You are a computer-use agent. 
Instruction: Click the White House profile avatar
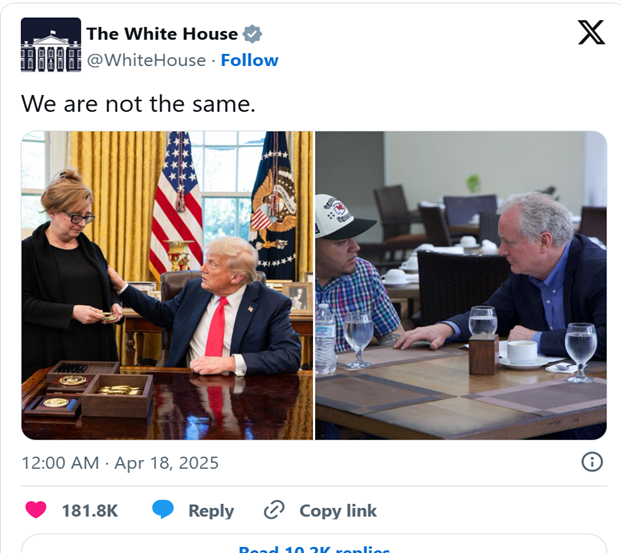[51, 45]
